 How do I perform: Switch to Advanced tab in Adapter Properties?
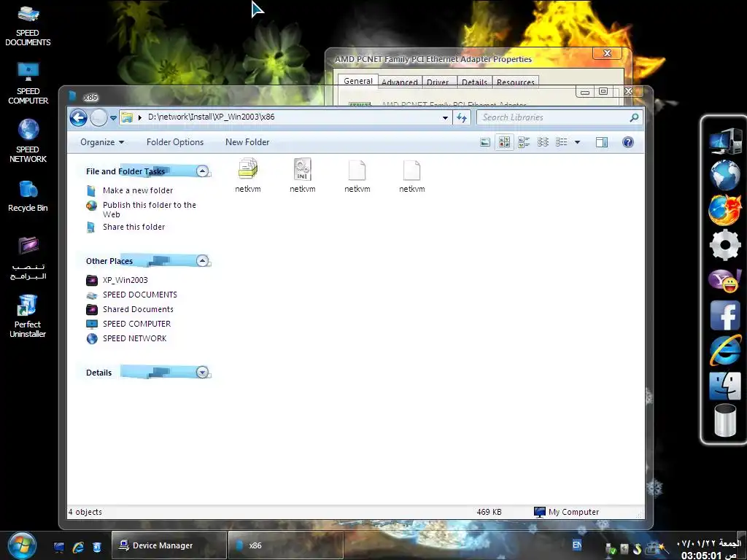400,82
